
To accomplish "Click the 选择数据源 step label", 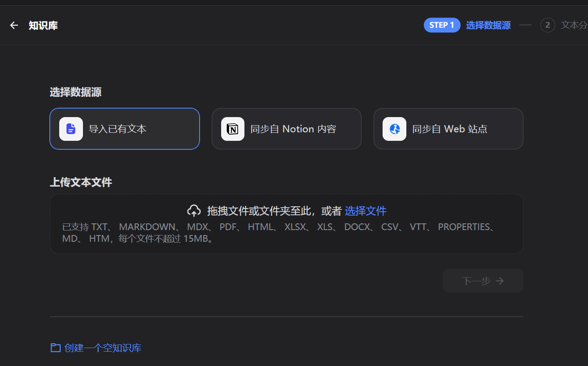I will [488, 25].
